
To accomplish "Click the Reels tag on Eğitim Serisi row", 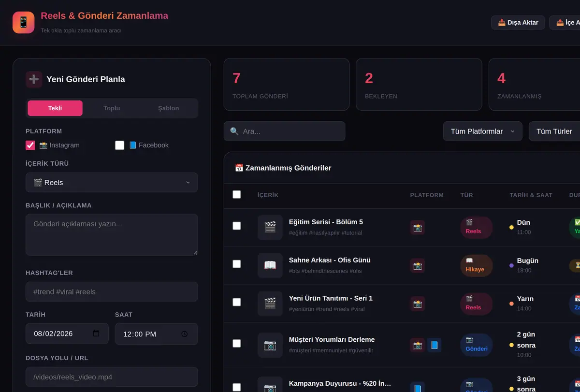I will [x=476, y=227].
